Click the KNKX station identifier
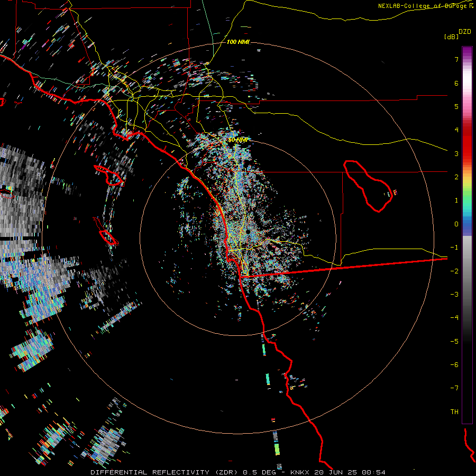The width and height of the screenshot is (476, 476). tap(300, 472)
